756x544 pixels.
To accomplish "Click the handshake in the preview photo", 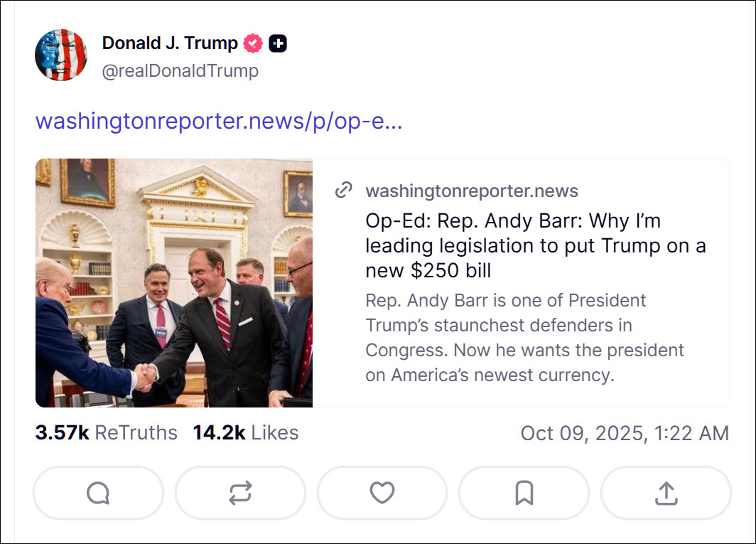I will tap(146, 374).
